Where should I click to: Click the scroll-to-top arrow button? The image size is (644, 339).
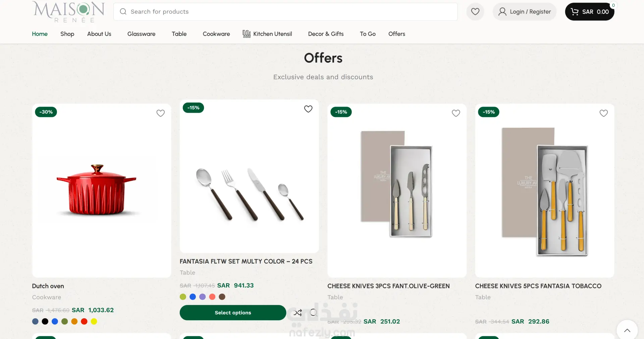(x=627, y=330)
